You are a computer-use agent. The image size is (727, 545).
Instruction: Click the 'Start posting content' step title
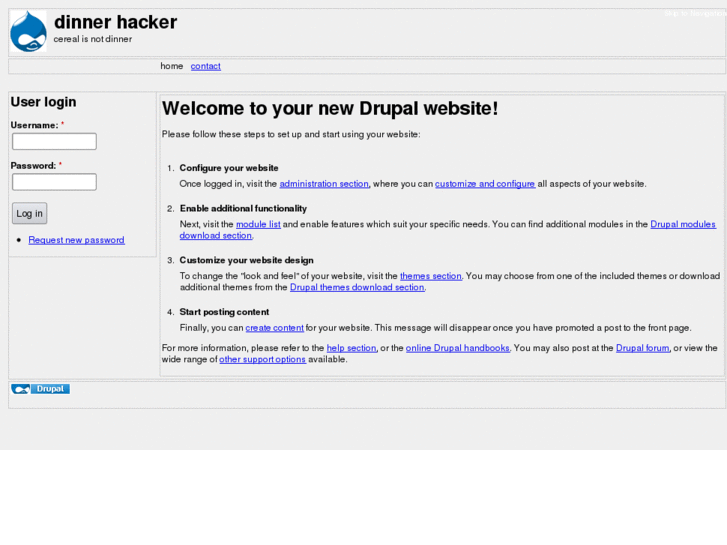click(x=224, y=312)
